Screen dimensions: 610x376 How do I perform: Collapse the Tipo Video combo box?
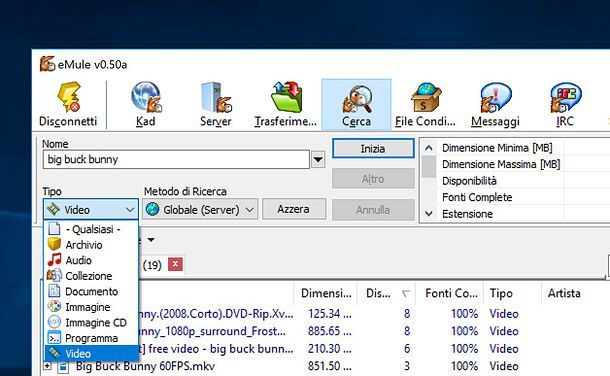pos(91,210)
